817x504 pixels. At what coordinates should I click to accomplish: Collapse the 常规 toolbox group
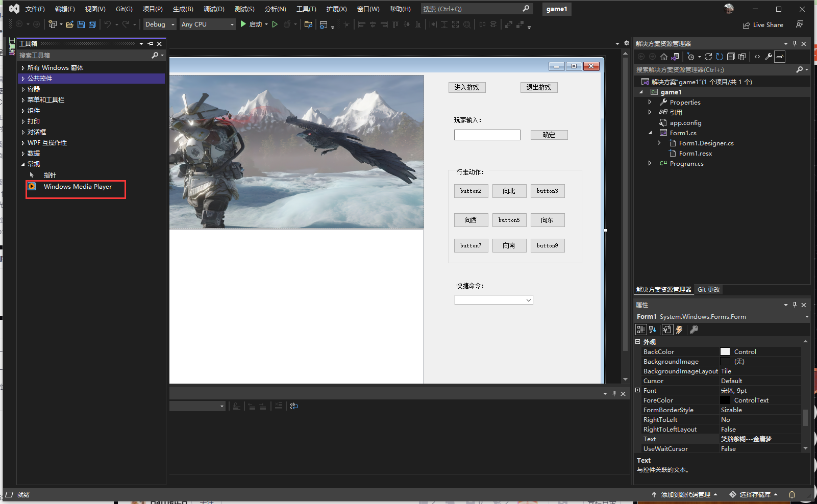(x=23, y=164)
